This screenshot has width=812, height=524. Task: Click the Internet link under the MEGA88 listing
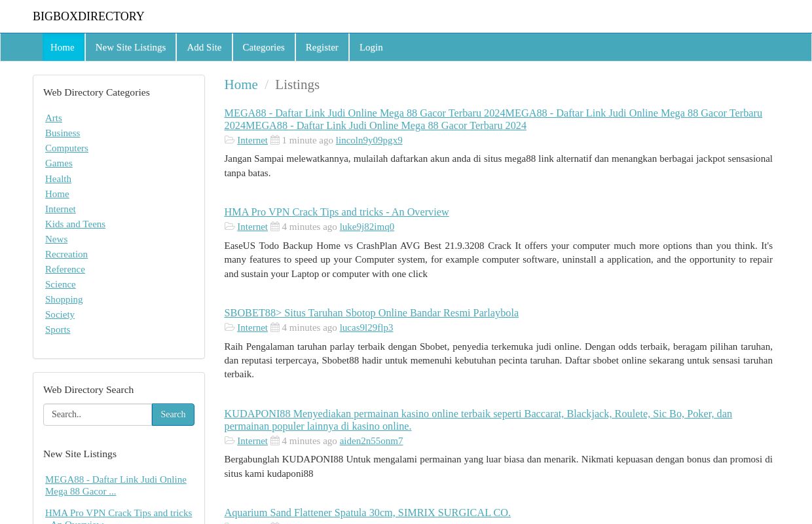coord(252,140)
